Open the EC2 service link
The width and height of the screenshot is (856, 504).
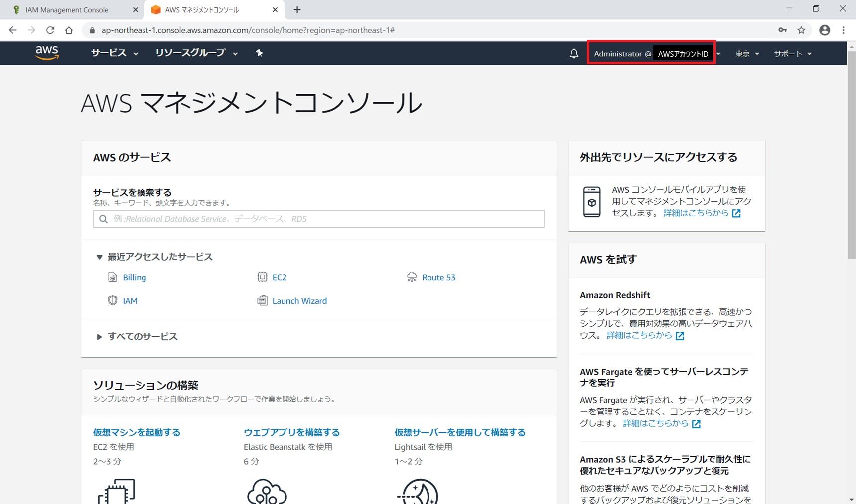point(280,277)
